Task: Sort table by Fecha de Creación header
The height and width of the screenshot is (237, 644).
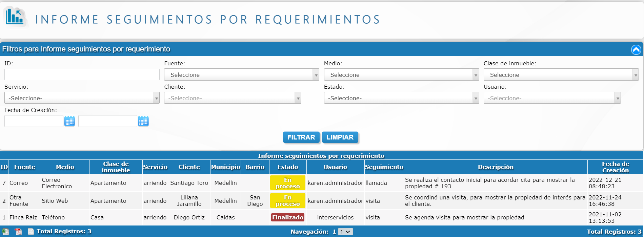Action: (615, 167)
